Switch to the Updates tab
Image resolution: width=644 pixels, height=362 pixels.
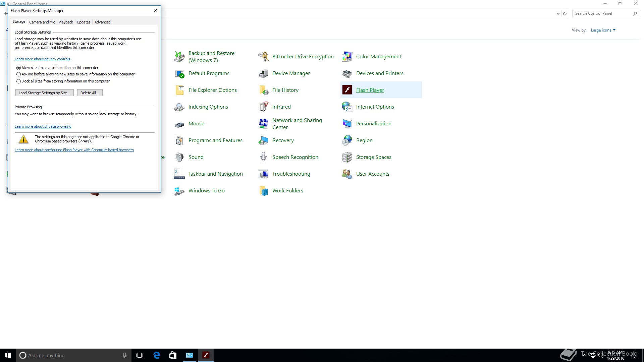point(84,22)
